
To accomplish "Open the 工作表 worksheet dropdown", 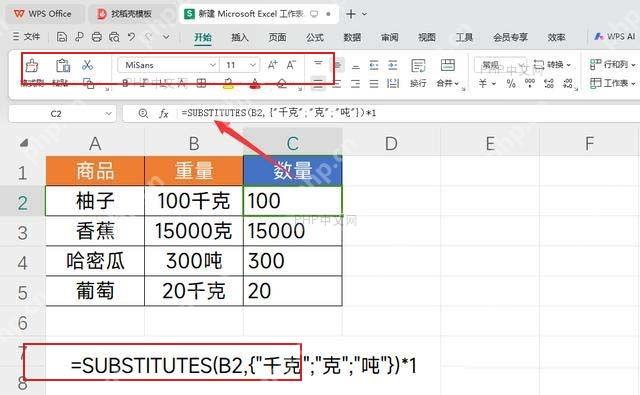I will [x=613, y=83].
